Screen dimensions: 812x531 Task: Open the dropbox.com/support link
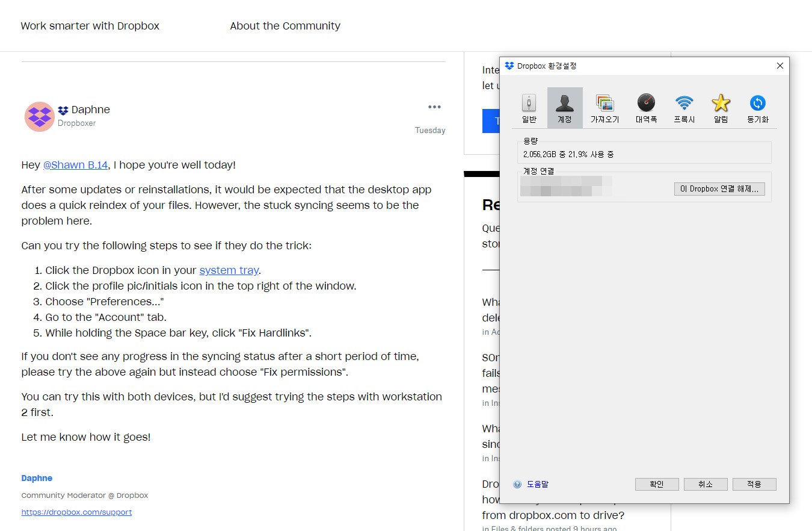point(76,512)
